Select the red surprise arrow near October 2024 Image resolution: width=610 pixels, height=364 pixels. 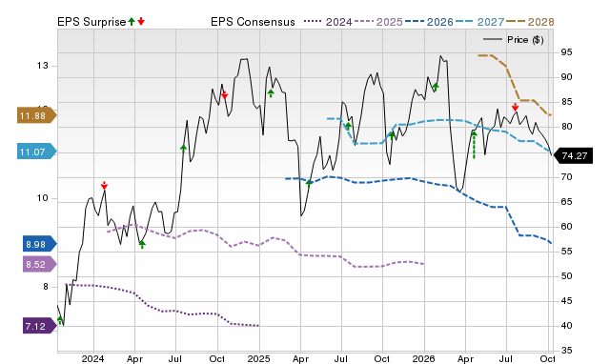coord(225,95)
